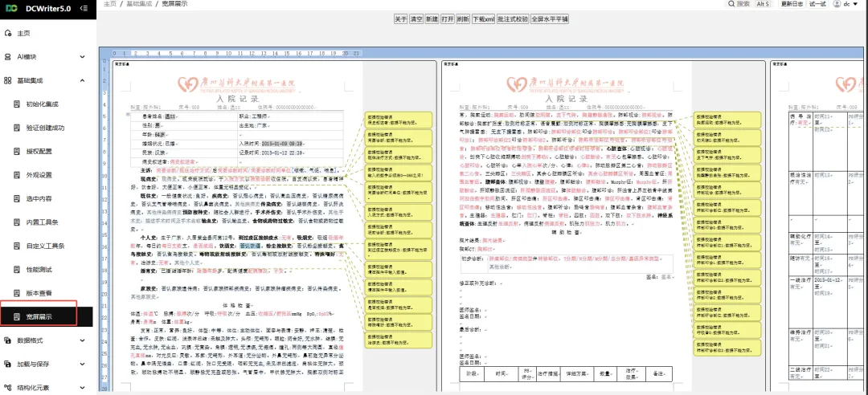Click the 新建 button
This screenshot has height=395, width=868.
tap(432, 18)
